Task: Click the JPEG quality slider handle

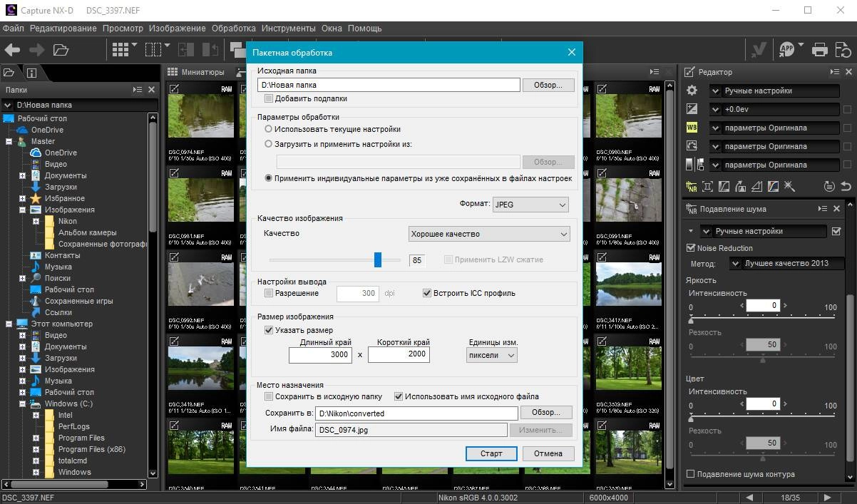Action: [x=378, y=259]
